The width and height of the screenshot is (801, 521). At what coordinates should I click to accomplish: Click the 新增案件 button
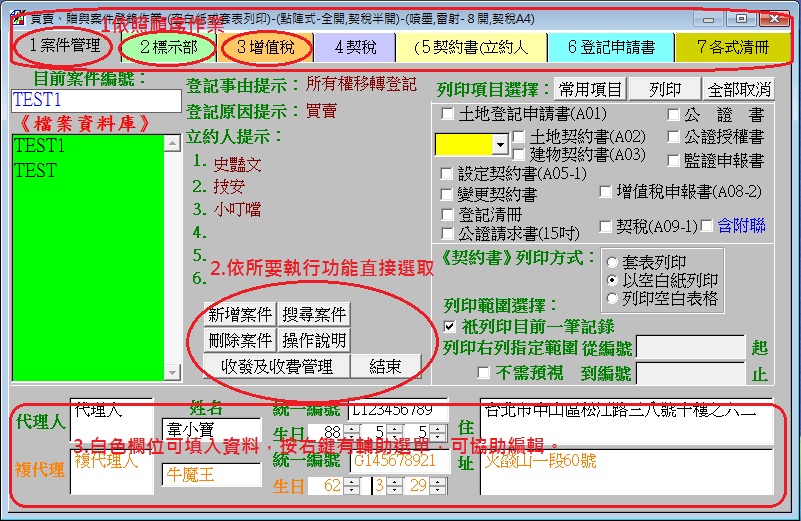(240, 314)
